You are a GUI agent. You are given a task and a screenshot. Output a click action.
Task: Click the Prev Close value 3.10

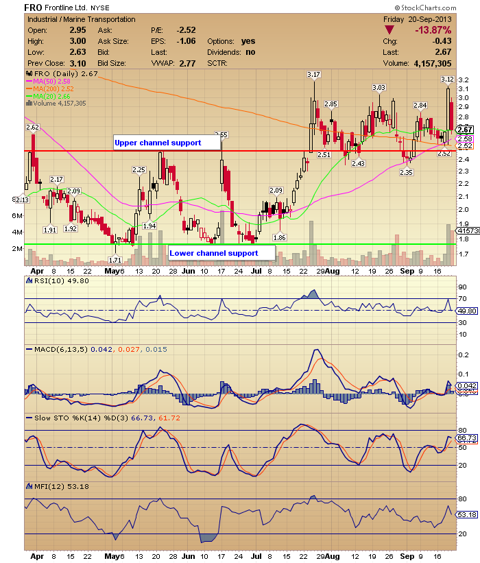pos(78,64)
